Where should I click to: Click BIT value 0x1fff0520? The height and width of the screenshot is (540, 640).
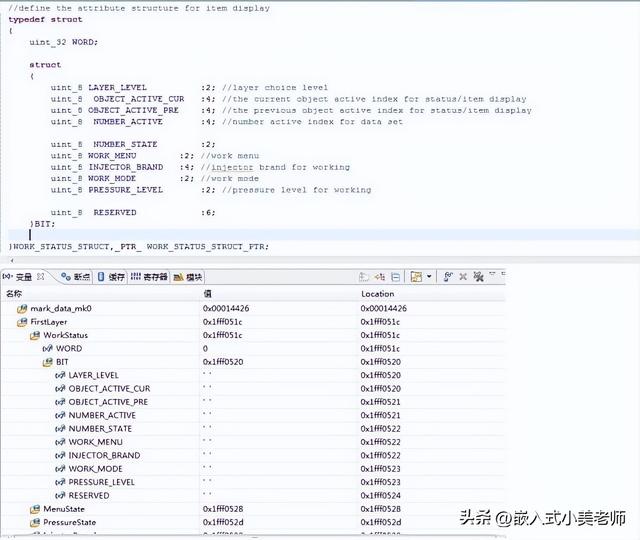coord(223,362)
